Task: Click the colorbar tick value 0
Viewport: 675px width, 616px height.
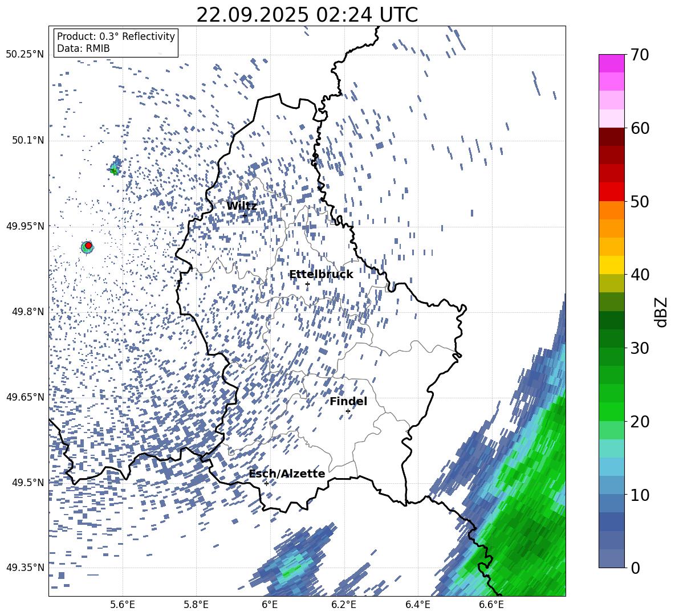Action: pos(635,568)
